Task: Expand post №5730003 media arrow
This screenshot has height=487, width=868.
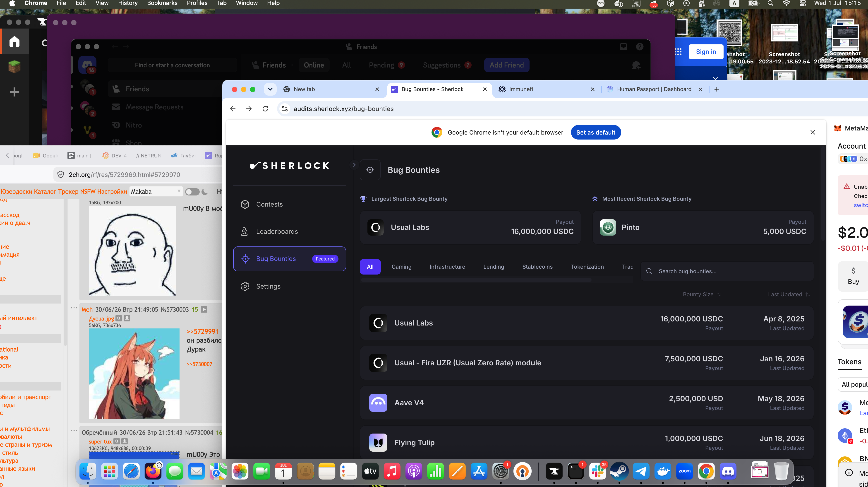Action: coord(204,309)
